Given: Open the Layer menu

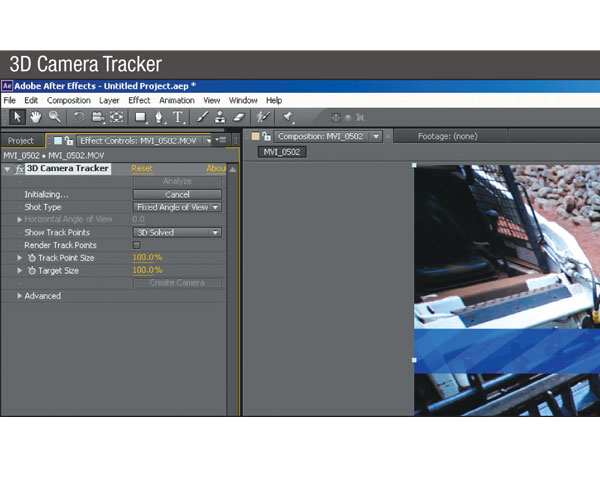Looking at the screenshot, I should [x=109, y=100].
